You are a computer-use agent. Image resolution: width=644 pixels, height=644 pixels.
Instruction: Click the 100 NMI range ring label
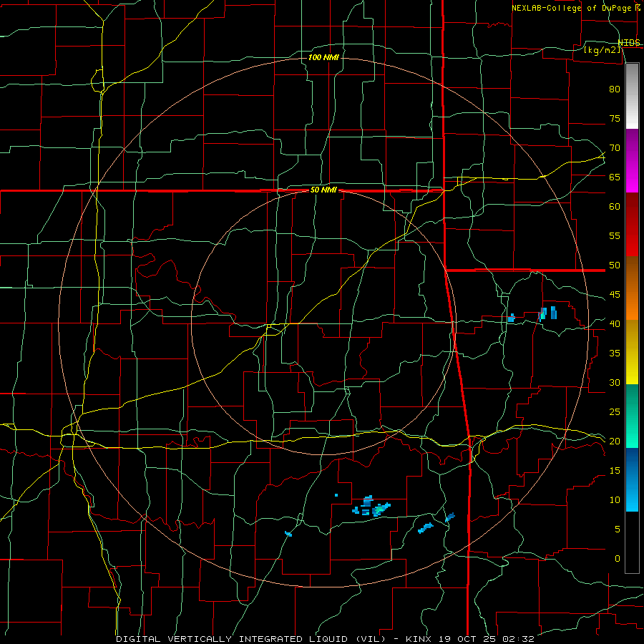point(323,57)
